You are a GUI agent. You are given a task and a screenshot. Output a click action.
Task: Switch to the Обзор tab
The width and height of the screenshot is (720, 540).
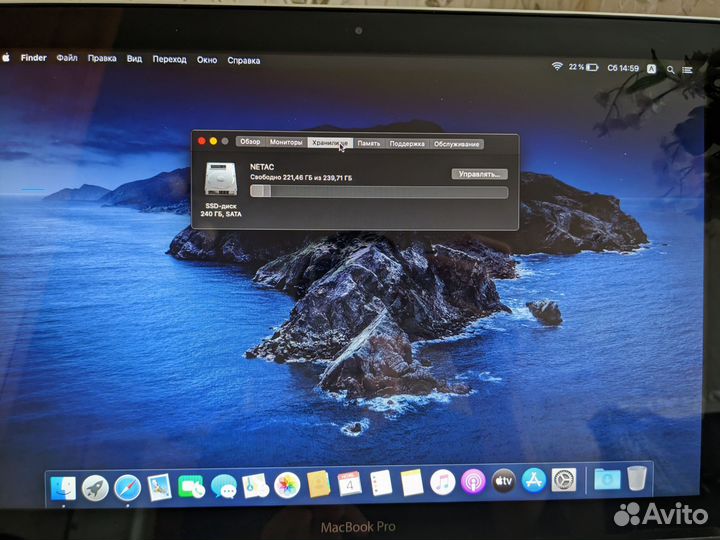click(x=250, y=141)
